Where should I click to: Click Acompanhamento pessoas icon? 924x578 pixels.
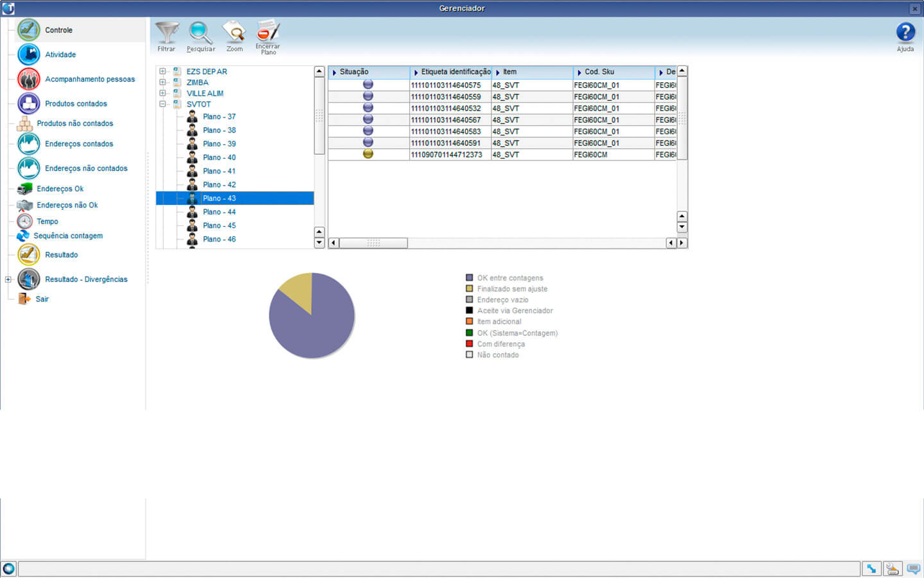point(29,79)
